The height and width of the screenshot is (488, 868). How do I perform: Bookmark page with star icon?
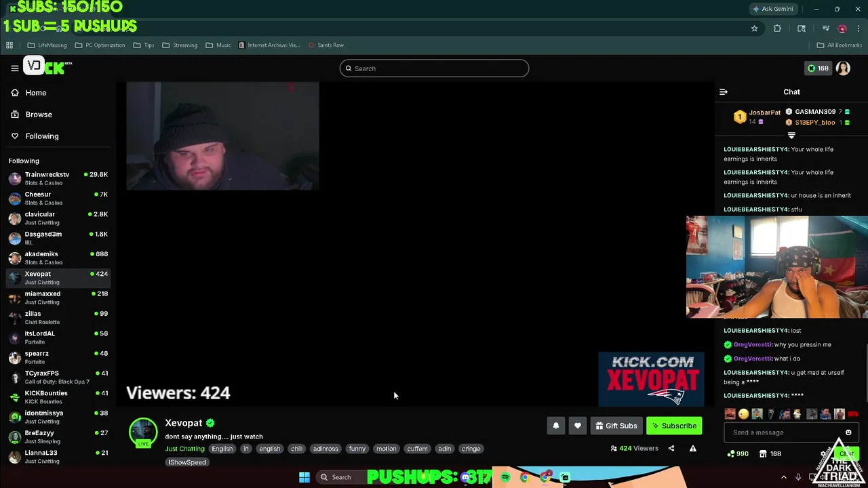point(754,28)
